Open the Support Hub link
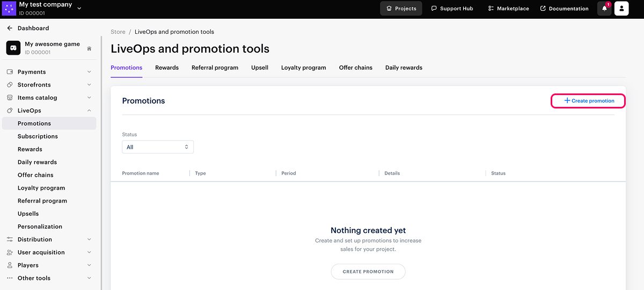 [x=452, y=9]
